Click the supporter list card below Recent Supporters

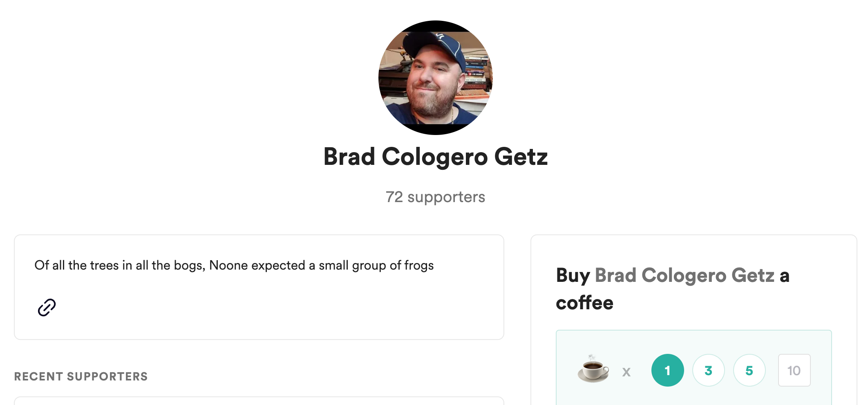(x=259, y=400)
